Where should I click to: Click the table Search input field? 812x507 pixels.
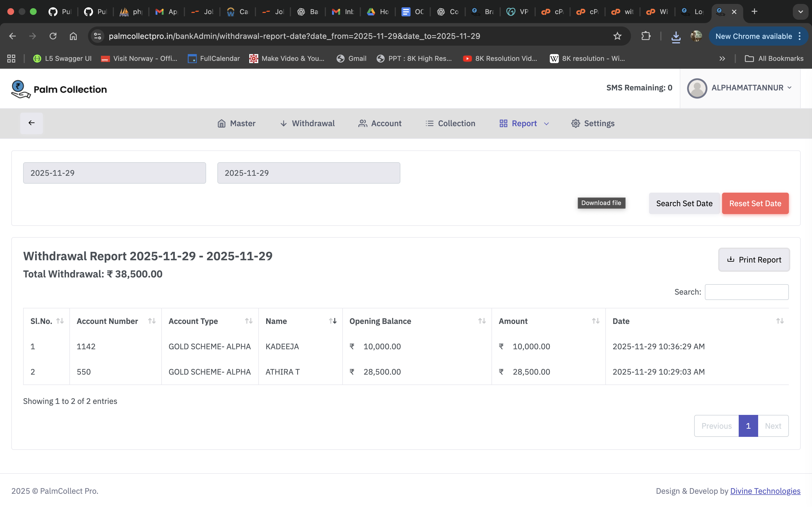coord(746,292)
